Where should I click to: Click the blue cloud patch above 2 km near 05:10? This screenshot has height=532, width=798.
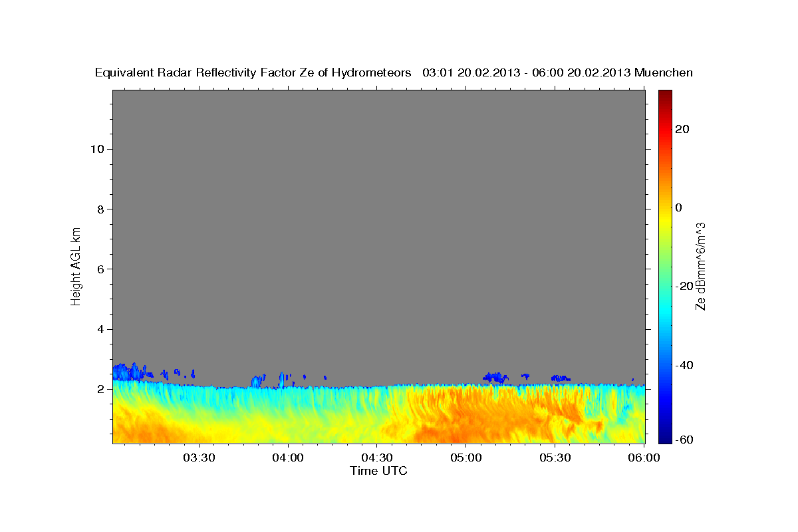pyautogui.click(x=494, y=377)
